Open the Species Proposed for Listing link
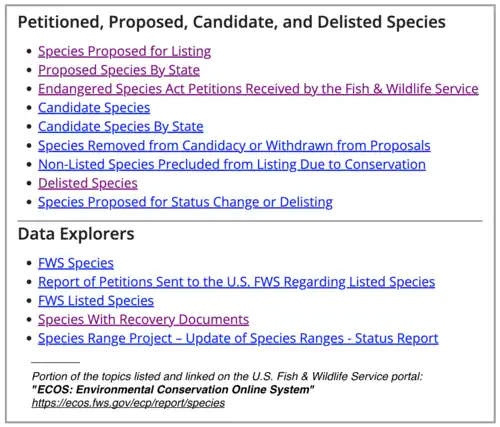This screenshot has width=500, height=427. click(124, 51)
